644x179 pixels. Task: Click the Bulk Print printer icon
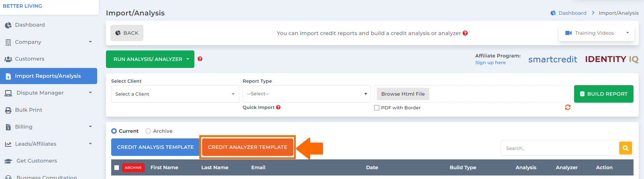point(8,110)
